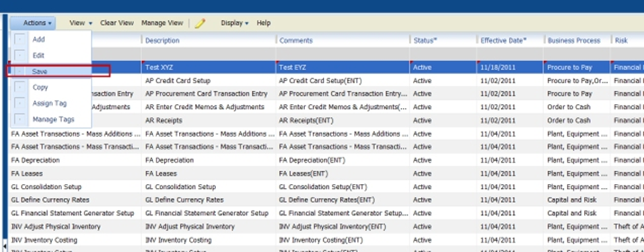Click the icon beside Copy menu entry
644x252 pixels.
(19, 87)
